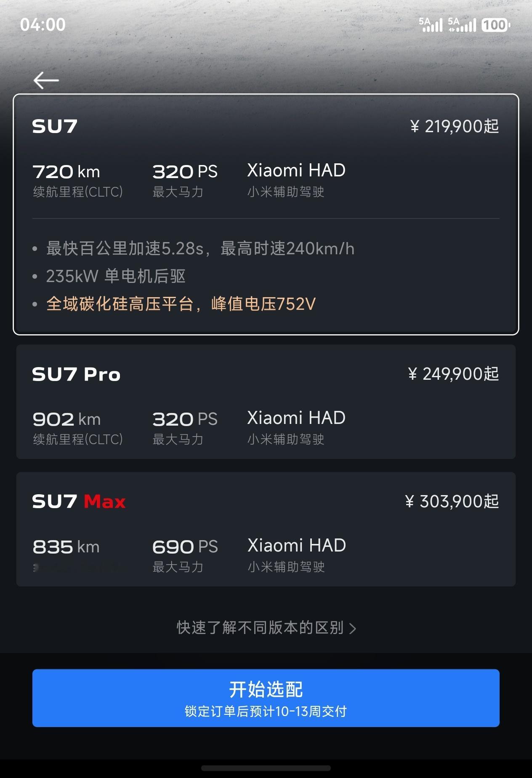
Task: Tap the 690 PS horsepower on SU7 Max
Action: [185, 547]
